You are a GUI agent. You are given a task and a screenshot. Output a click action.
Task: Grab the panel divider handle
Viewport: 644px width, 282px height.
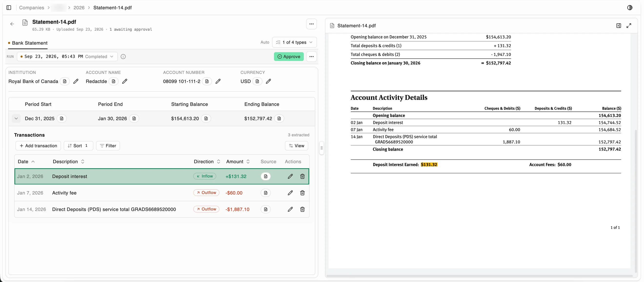(322, 148)
